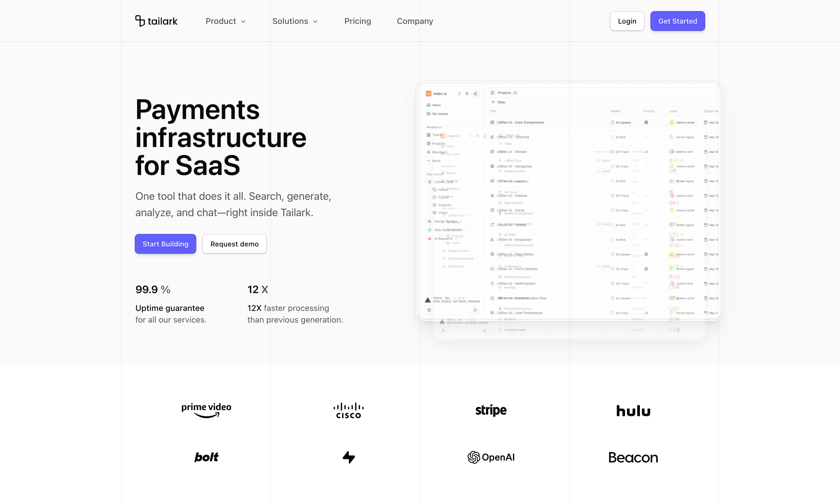840x504 pixels.
Task: Go to the Pricing page
Action: pos(358,21)
